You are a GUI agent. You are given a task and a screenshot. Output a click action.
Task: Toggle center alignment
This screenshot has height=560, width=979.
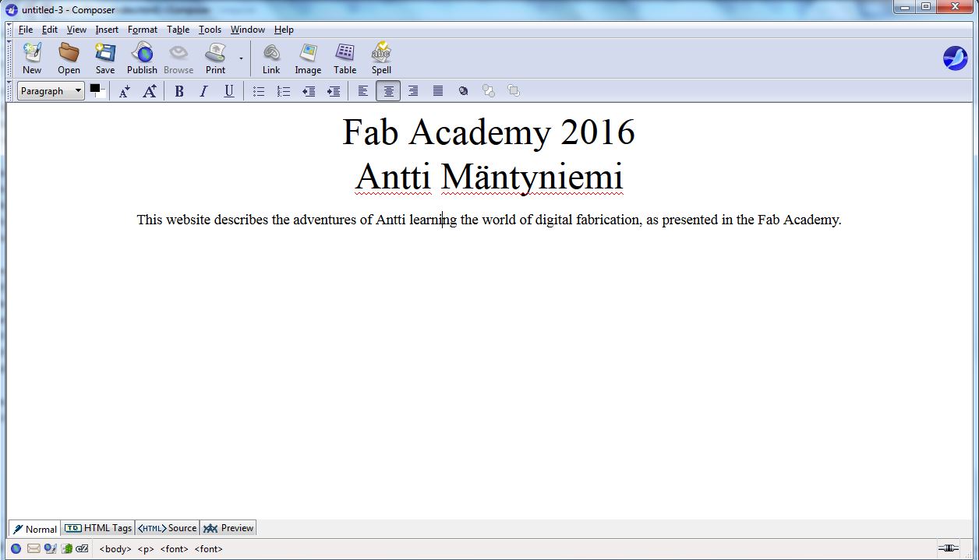[x=388, y=91]
